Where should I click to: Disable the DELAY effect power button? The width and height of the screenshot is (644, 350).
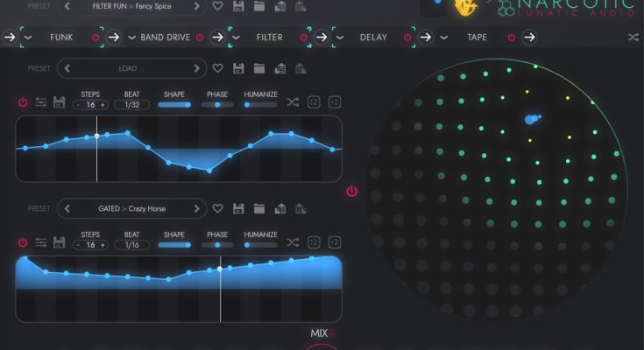pos(407,38)
